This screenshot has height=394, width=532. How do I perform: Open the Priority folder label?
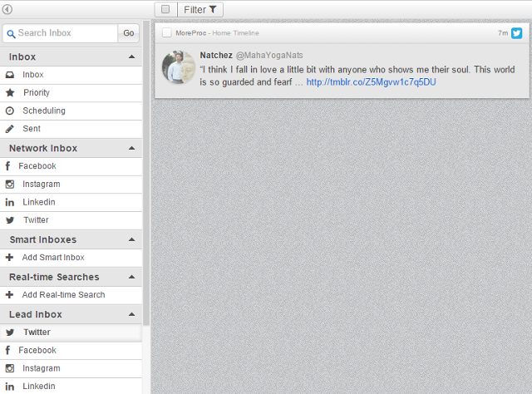coord(37,92)
